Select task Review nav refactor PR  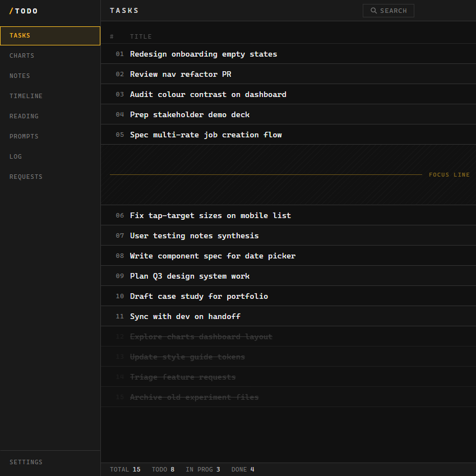point(288,74)
